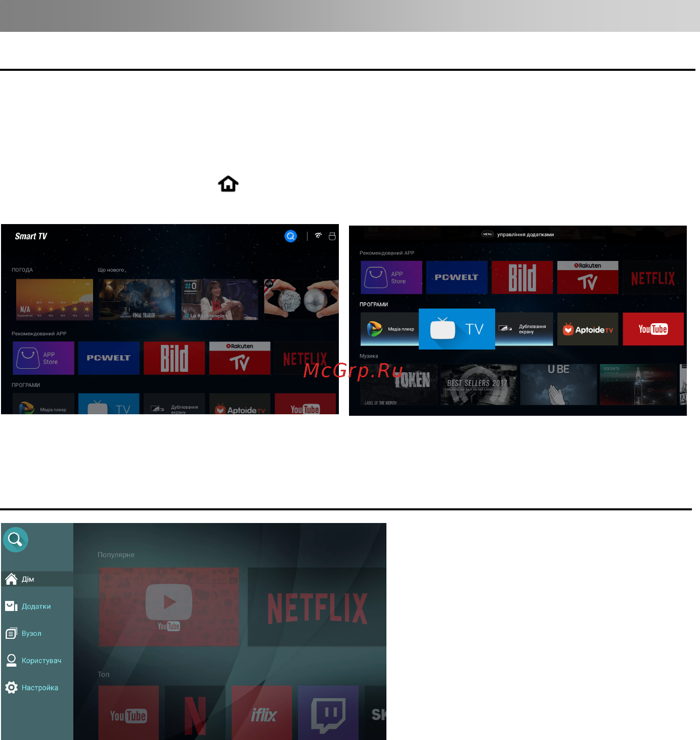Select the highlighted blue TV tile
Viewport: 700px width, 740px height.
pos(457,329)
